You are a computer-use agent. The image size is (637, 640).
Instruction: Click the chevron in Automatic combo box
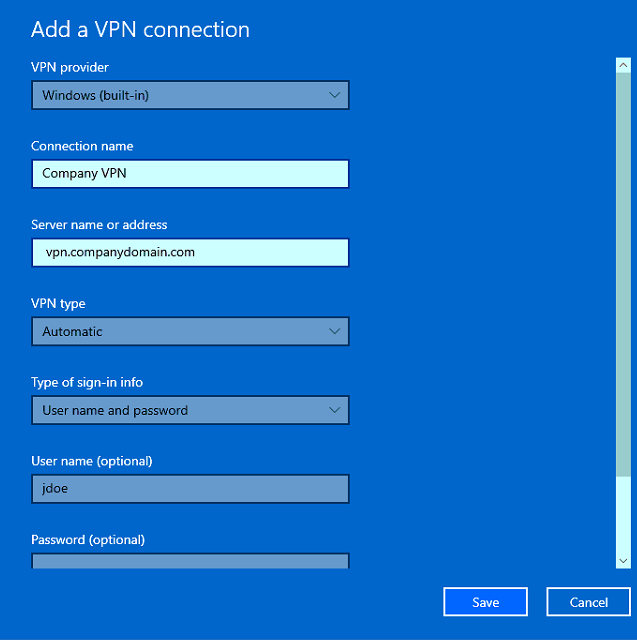(334, 331)
